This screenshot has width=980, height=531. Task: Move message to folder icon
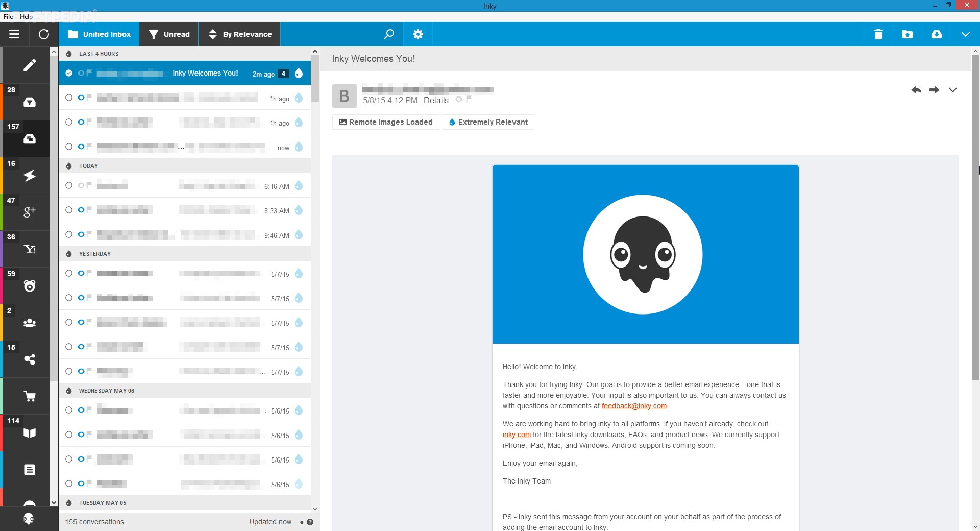[x=907, y=34]
